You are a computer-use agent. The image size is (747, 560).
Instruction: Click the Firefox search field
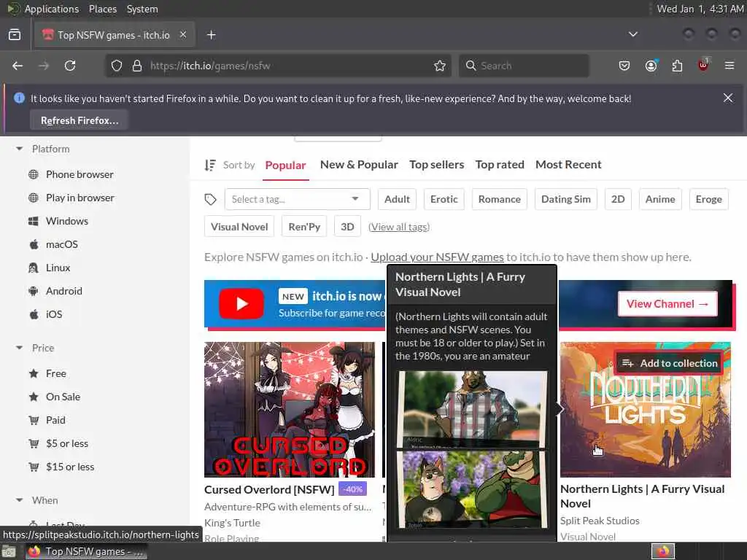(524, 66)
